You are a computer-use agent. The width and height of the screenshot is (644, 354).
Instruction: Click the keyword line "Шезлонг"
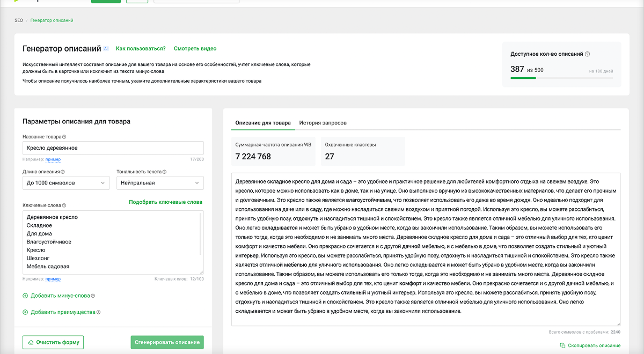click(38, 258)
